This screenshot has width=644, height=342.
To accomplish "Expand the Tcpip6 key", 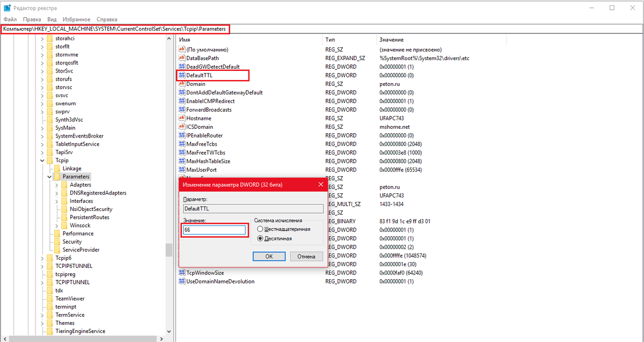I will tap(42, 258).
